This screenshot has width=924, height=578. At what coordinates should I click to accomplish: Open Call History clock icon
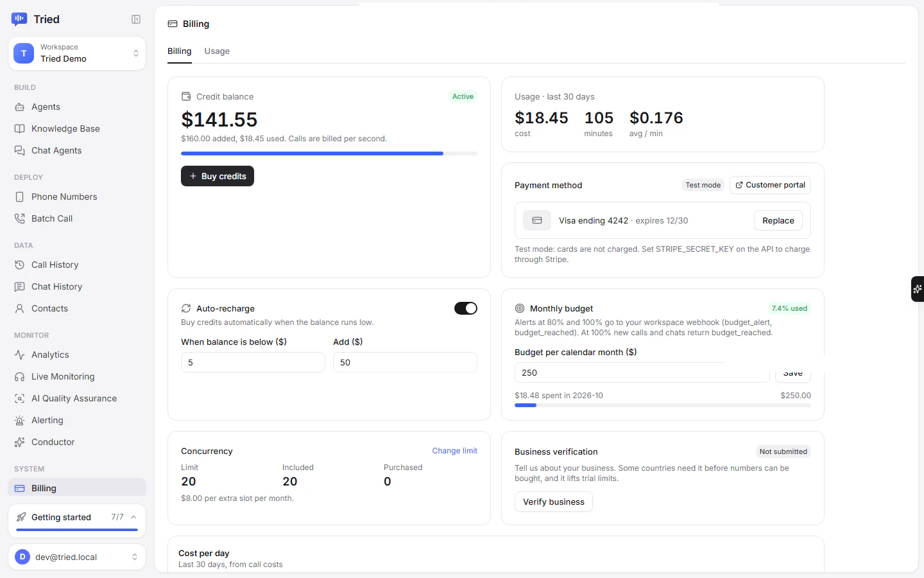[x=20, y=265]
